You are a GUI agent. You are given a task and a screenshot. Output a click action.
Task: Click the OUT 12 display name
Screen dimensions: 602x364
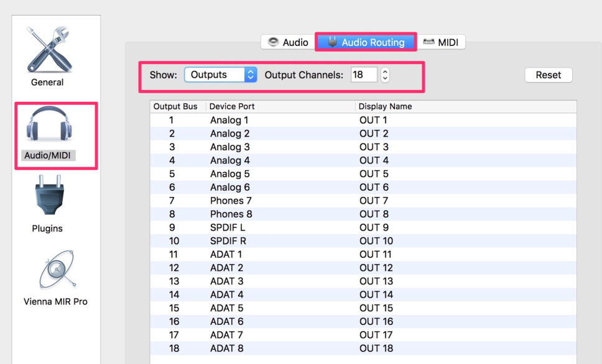point(376,268)
